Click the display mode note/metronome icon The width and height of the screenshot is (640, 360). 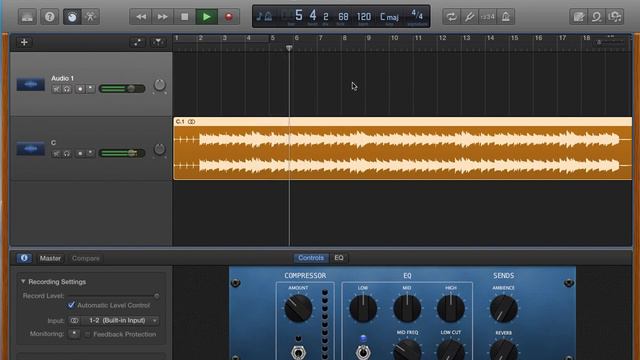point(264,17)
